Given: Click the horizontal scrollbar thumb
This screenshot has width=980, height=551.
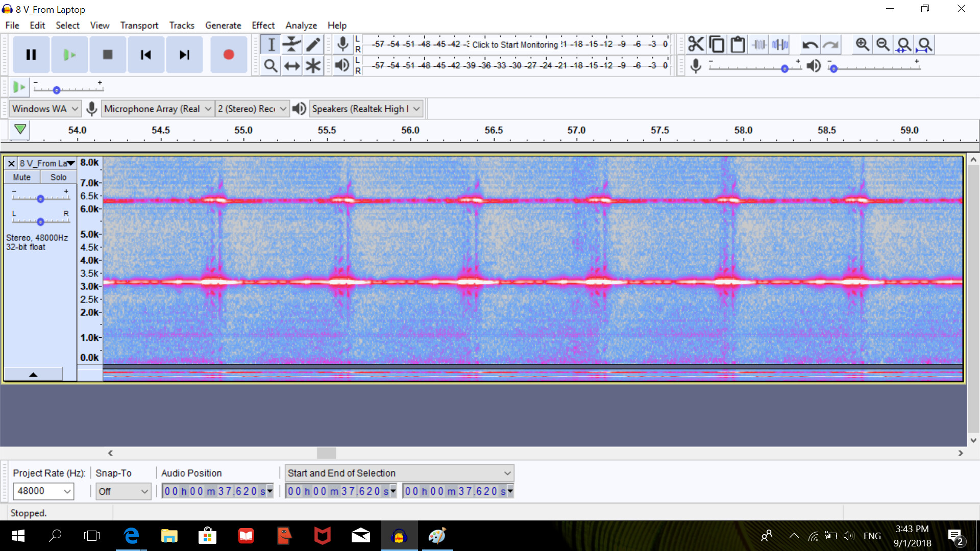Looking at the screenshot, I should (x=326, y=453).
